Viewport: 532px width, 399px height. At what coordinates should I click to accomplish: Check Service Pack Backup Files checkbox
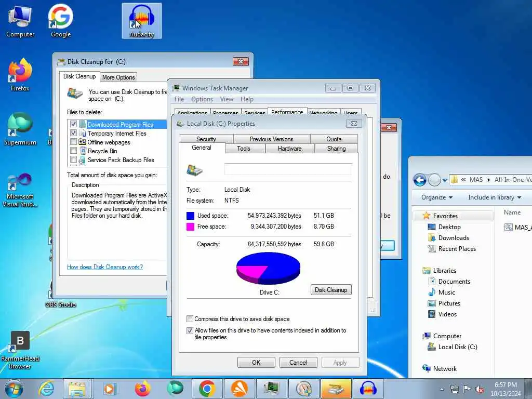[x=73, y=159]
